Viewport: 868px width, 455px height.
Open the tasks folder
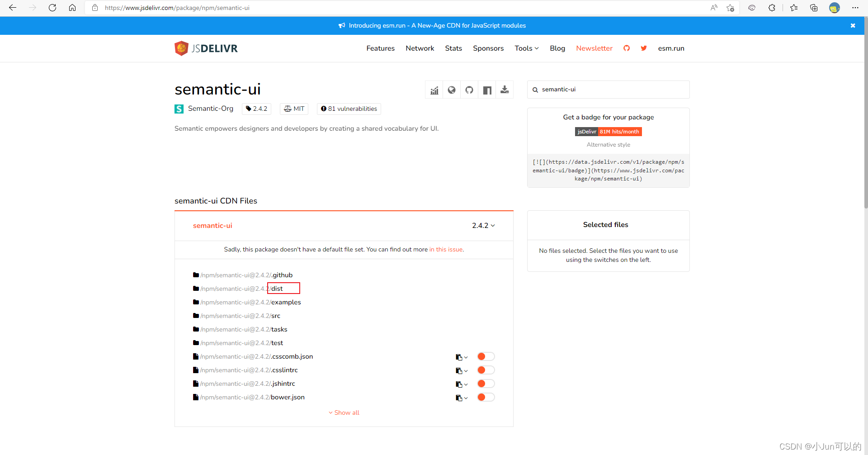[x=240, y=329]
